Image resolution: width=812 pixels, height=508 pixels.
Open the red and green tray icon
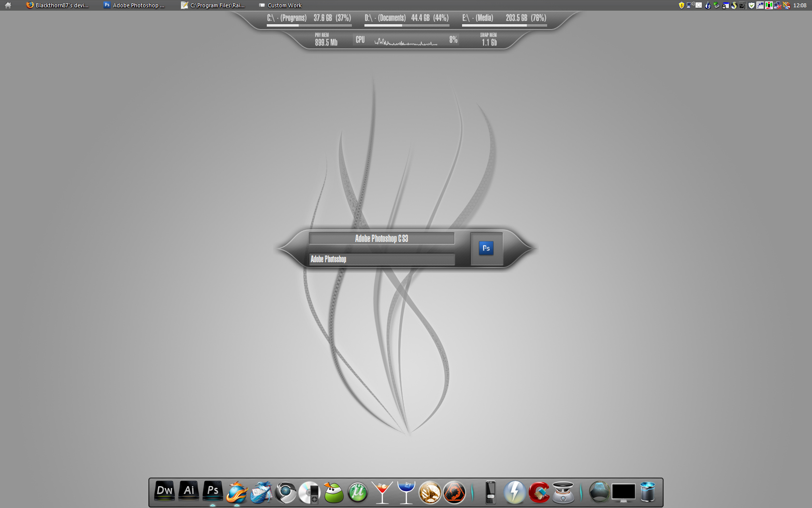pyautogui.click(x=769, y=5)
